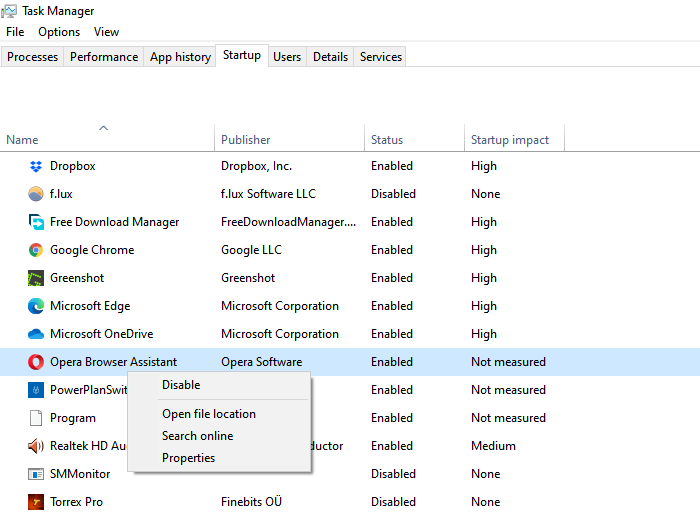Click the SMMonitor icon
Image resolution: width=700 pixels, height=516 pixels.
pos(36,474)
